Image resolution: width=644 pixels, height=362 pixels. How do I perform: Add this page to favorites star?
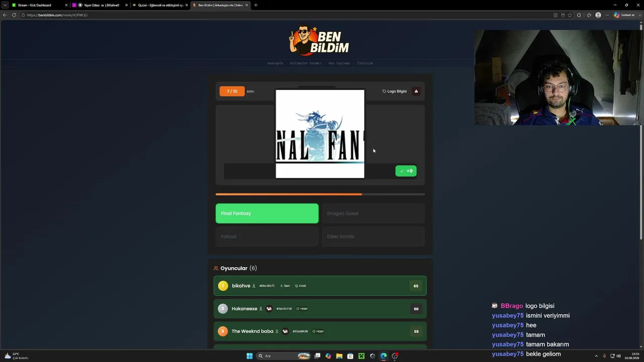coord(570,15)
